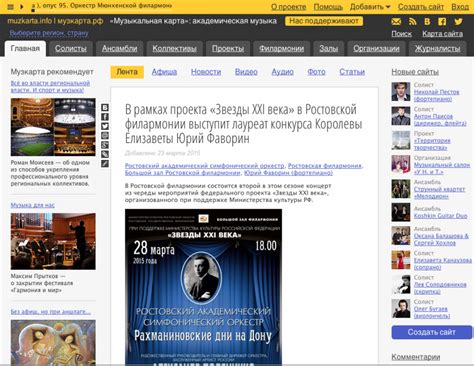This screenshot has width=474, height=366.
Task: Click the Вход login link
Action: pyautogui.click(x=460, y=7)
